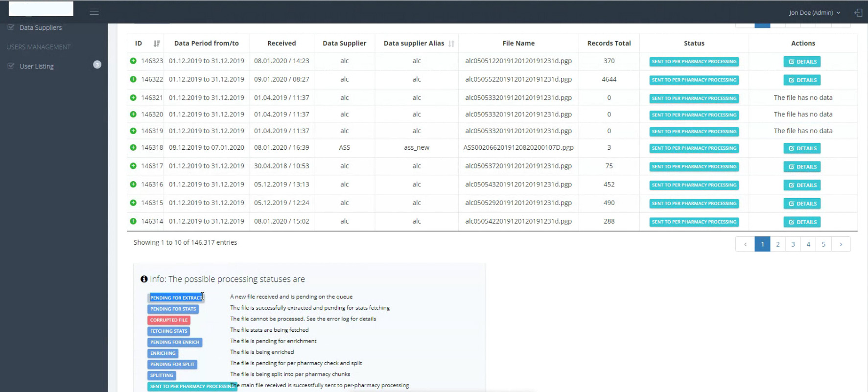Open Details for row 146315
This screenshot has width=868, height=392.
click(x=802, y=204)
